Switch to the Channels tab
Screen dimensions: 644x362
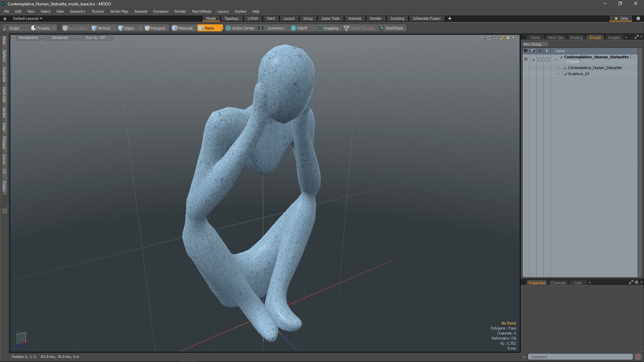coord(558,283)
